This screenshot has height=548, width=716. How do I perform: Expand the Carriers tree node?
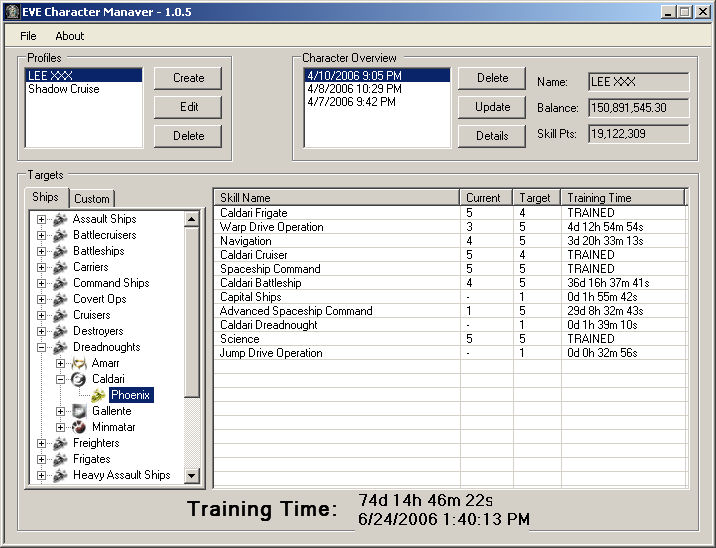coord(41,267)
